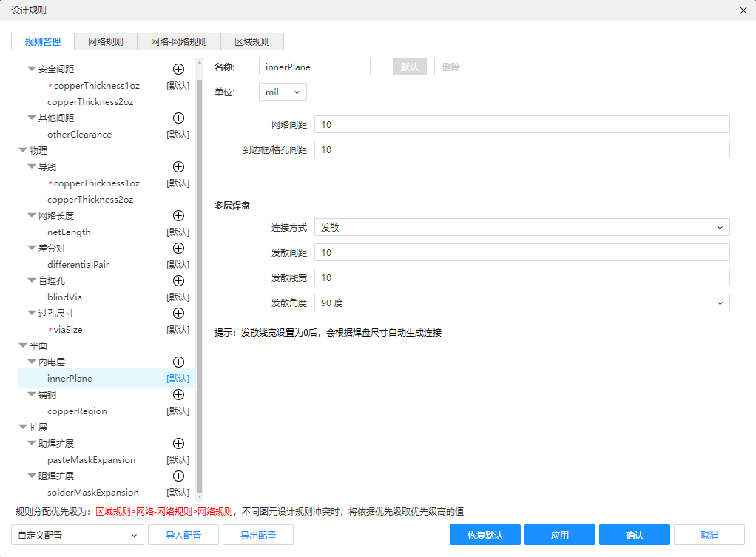Add a new 阻焊扩展 rule
Image resolution: width=756 pixels, height=557 pixels.
coord(178,476)
